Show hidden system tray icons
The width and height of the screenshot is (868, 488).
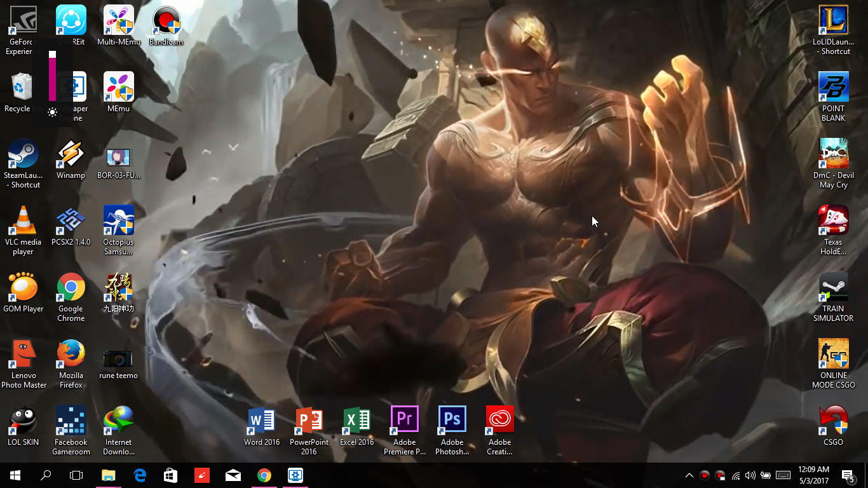[689, 475]
